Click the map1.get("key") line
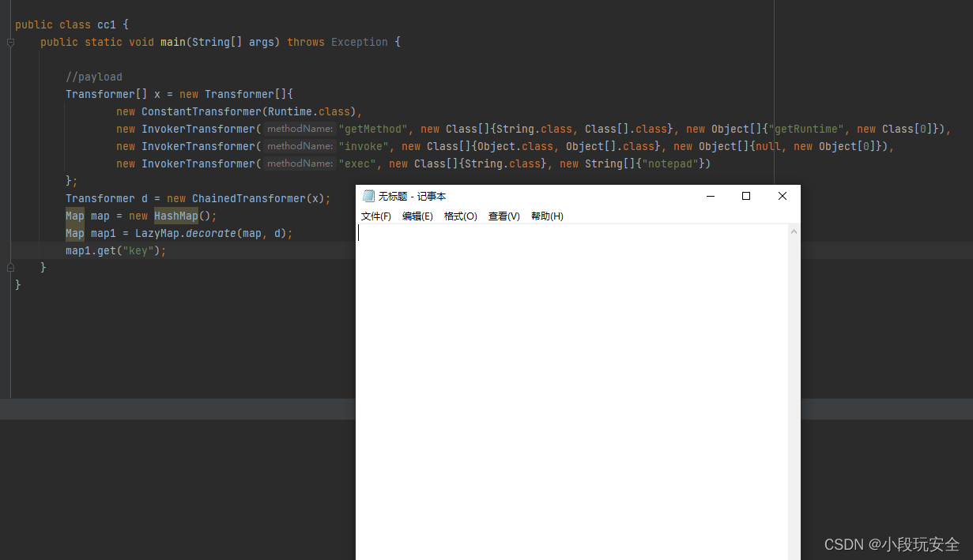The image size is (973, 560). click(x=116, y=250)
